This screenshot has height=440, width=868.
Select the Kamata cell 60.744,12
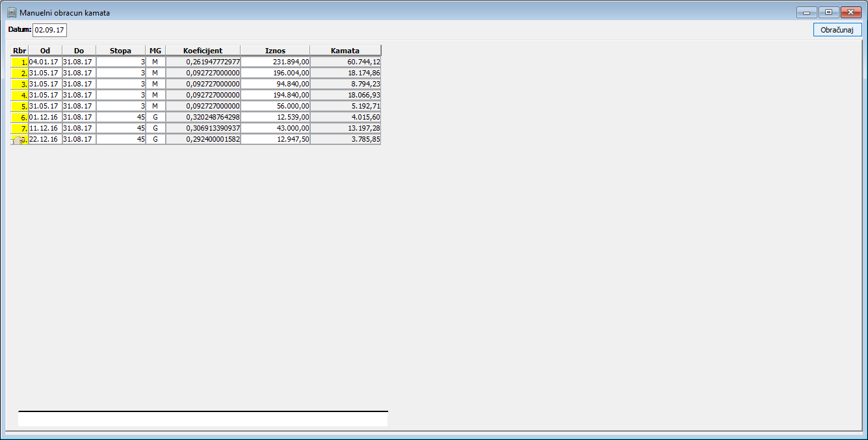pyautogui.click(x=345, y=62)
